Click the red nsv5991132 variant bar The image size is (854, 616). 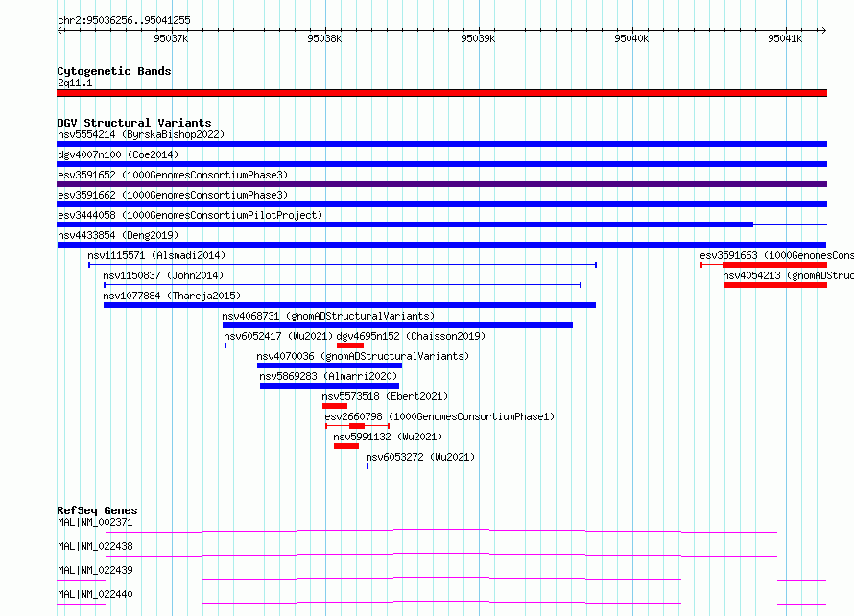[346, 446]
